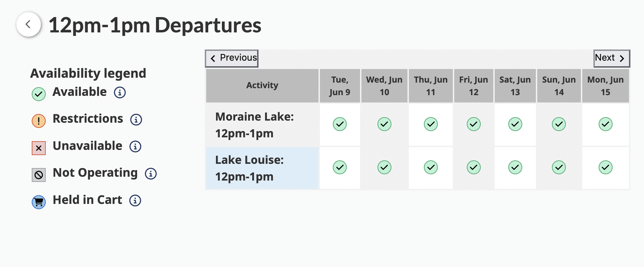Image resolution: width=644 pixels, height=267 pixels.
Task: Click the Activity column header
Action: pos(262,85)
